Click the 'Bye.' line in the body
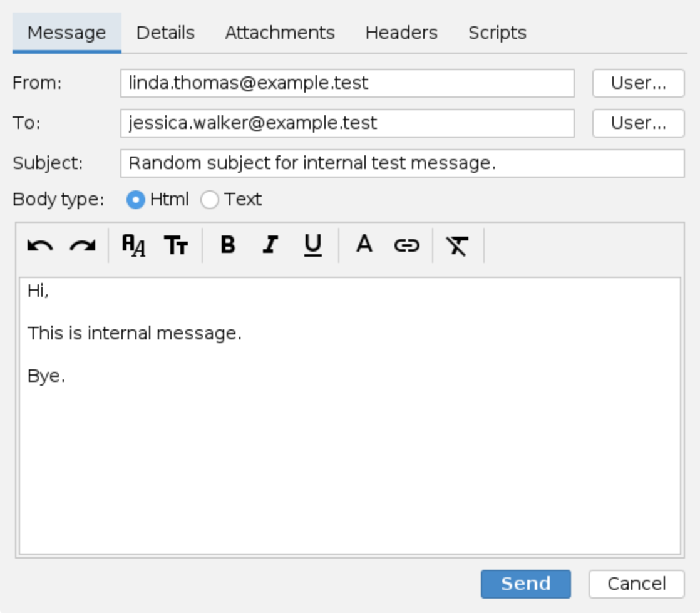Screen dimensions: 700x613 pyautogui.click(x=46, y=376)
